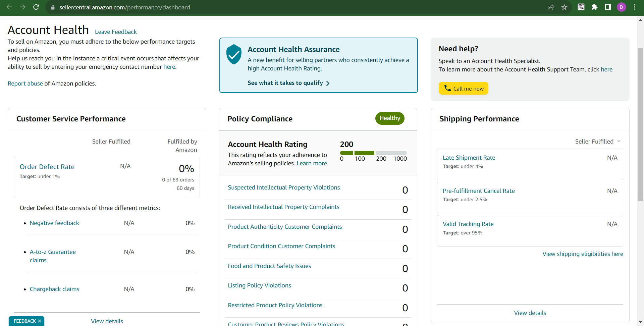Image resolution: width=644 pixels, height=326 pixels.
Task: Open Food and Product Safety Issues
Action: pos(269,266)
